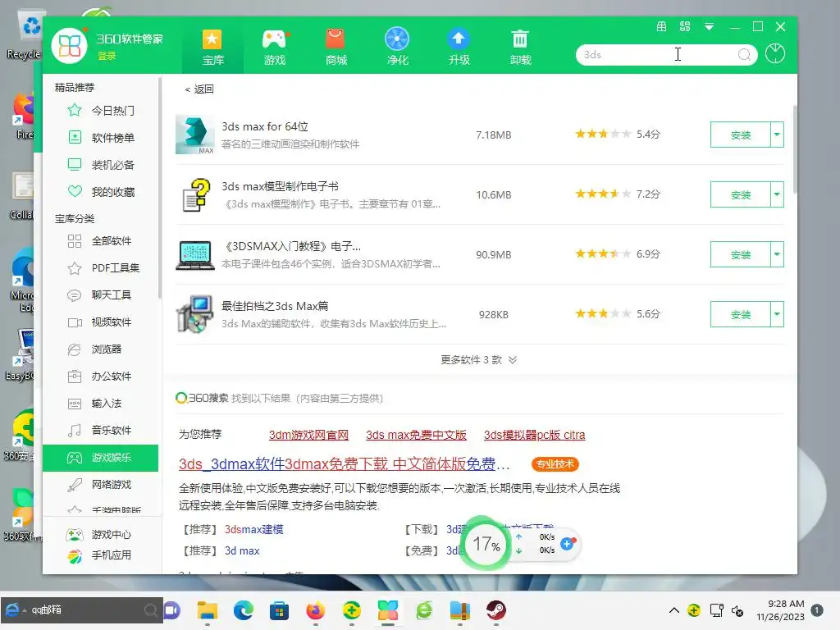Image resolution: width=840 pixels, height=630 pixels.
Task: Click the 专业技术 orange badge
Action: pos(555,464)
